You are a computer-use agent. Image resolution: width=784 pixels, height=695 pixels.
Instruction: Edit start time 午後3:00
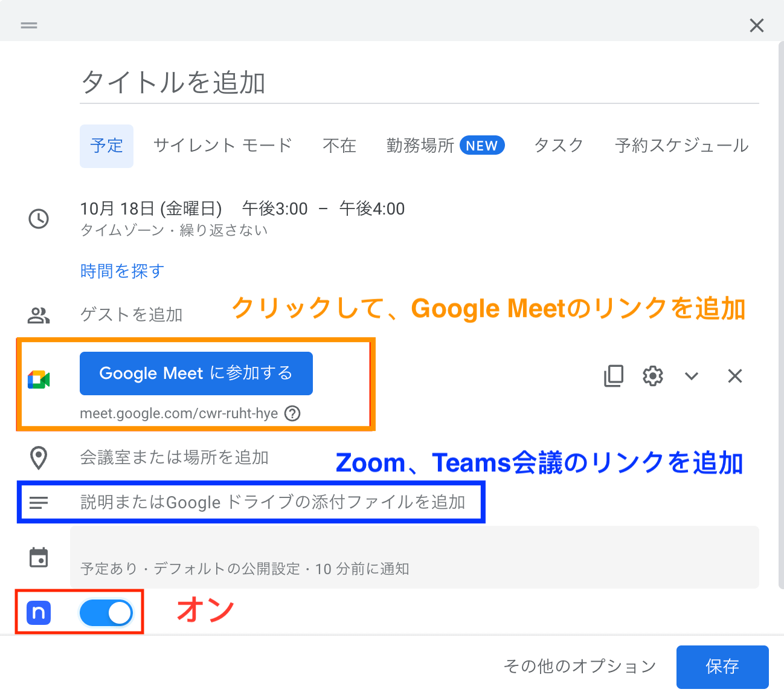point(275,209)
